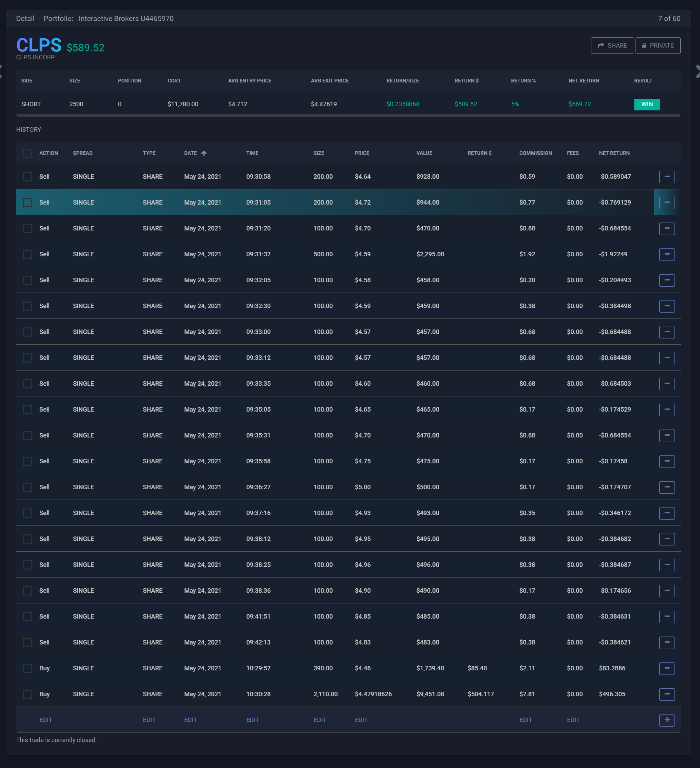700x768 pixels.
Task: Click the TIME column header
Action: point(252,153)
